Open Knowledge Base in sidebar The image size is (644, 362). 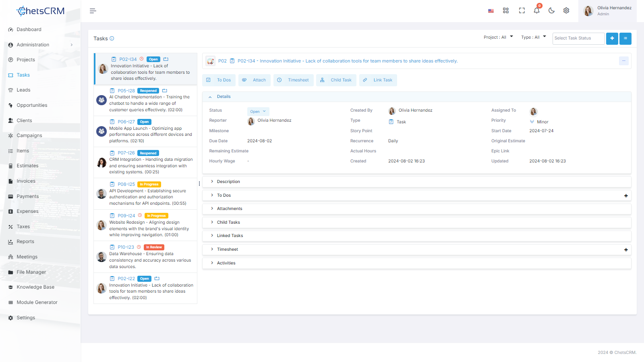click(x=35, y=287)
